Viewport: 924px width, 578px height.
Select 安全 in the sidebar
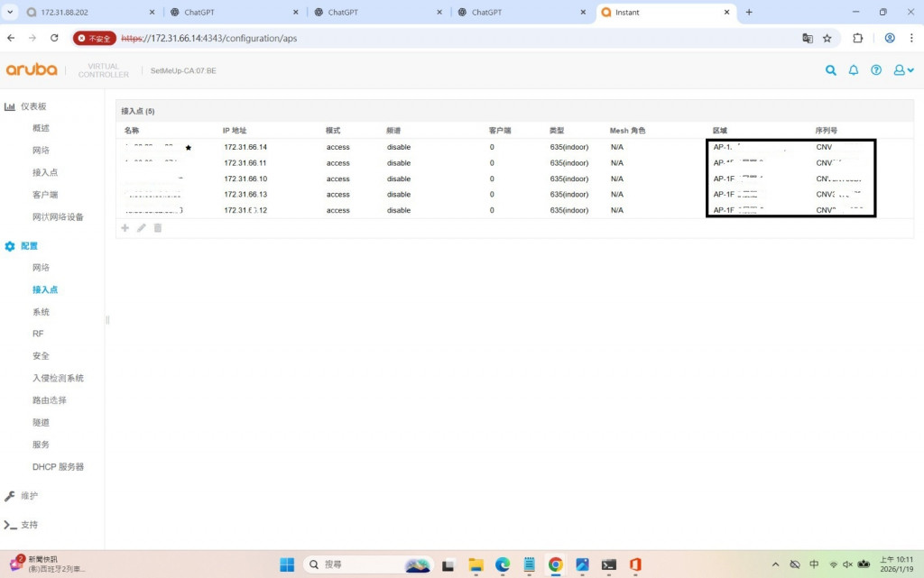(x=41, y=355)
